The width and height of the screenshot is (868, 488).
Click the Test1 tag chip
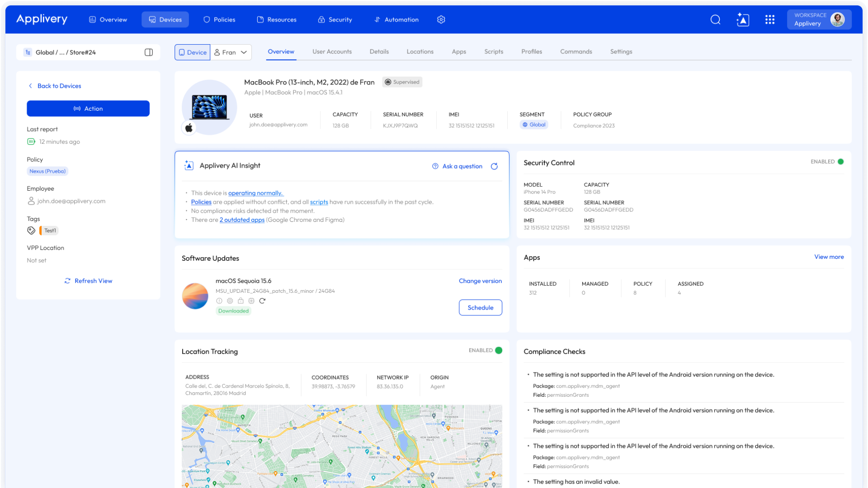(49, 230)
